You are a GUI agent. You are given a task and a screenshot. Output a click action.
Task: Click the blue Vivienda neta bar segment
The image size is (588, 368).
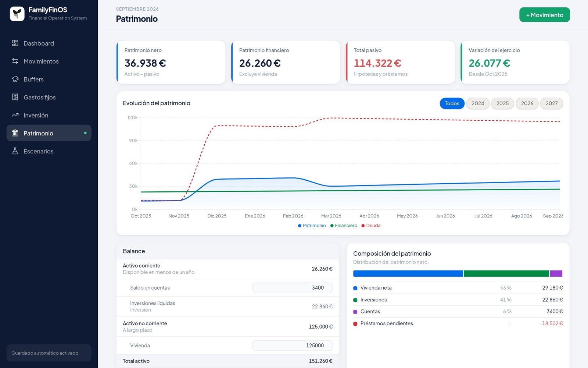(x=408, y=273)
